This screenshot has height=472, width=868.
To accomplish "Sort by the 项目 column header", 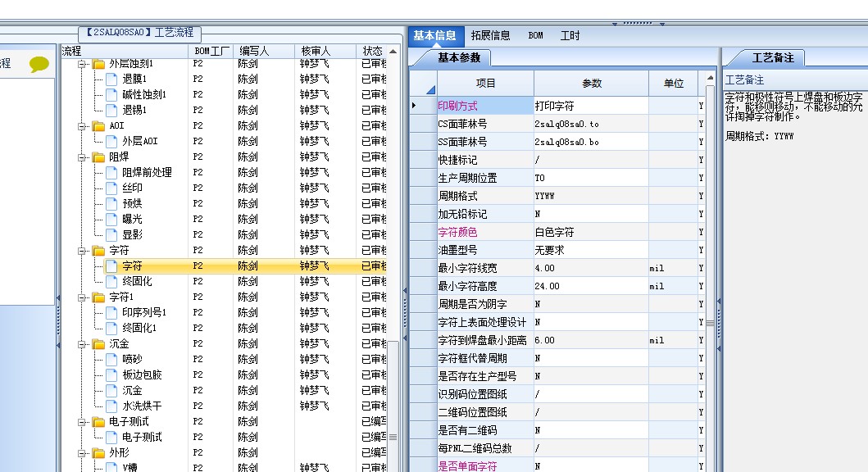I will point(485,84).
